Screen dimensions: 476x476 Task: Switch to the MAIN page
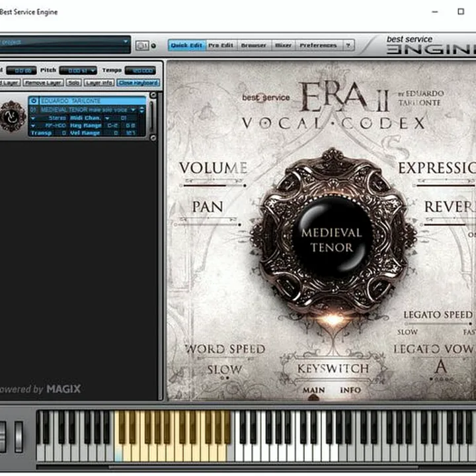click(x=313, y=391)
